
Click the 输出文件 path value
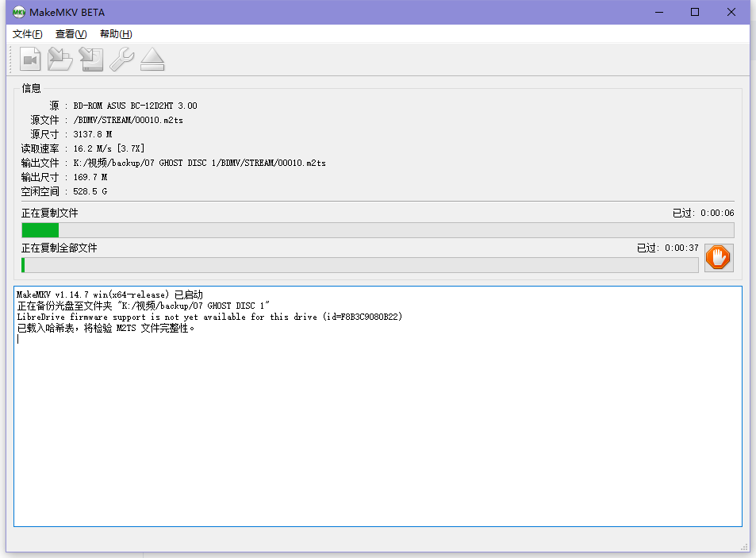coord(199,163)
